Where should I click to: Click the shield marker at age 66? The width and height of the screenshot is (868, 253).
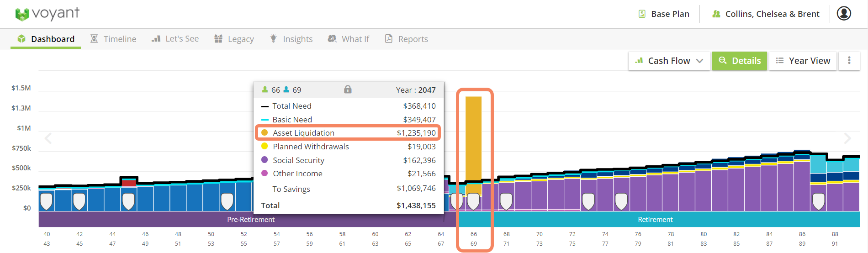click(473, 201)
